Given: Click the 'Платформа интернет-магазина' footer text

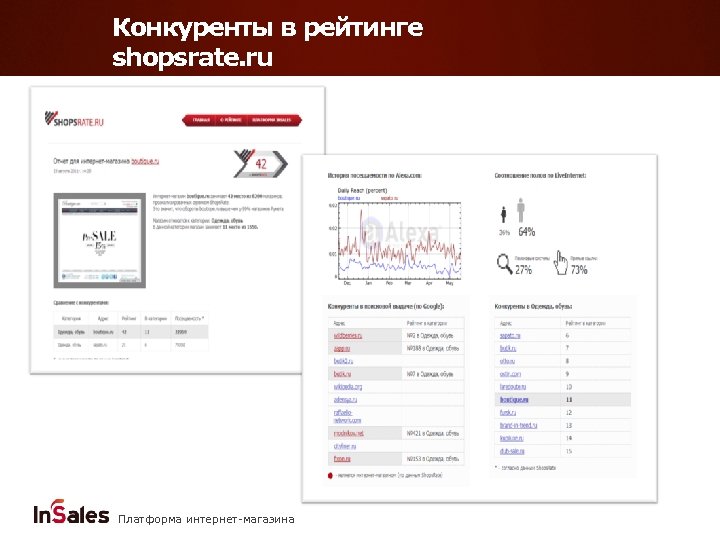Looking at the screenshot, I should tap(206, 519).
